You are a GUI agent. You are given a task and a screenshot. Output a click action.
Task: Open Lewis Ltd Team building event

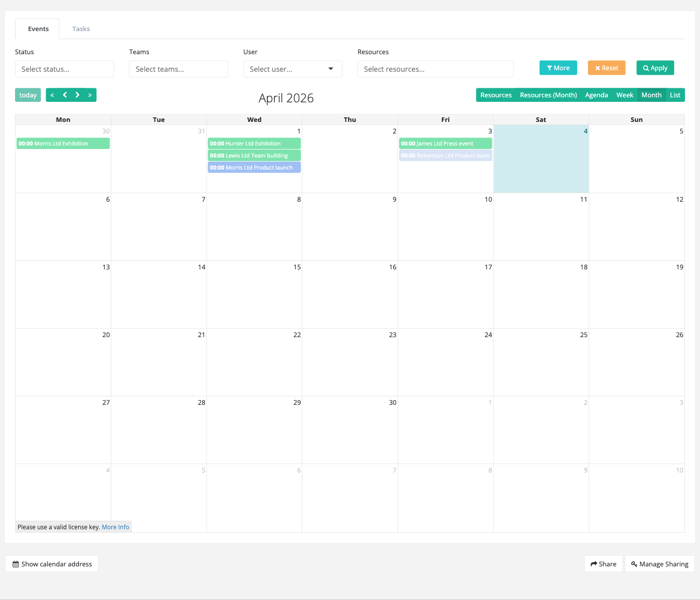(254, 156)
